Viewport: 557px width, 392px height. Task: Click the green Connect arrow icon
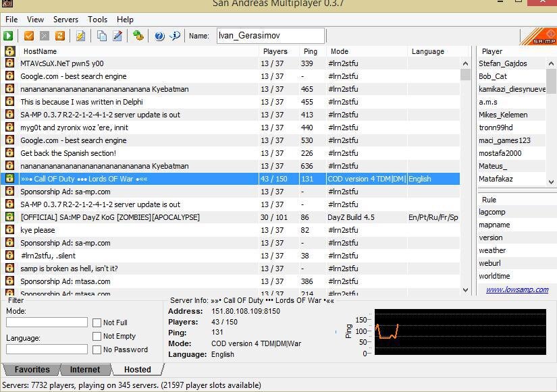[x=9, y=35]
